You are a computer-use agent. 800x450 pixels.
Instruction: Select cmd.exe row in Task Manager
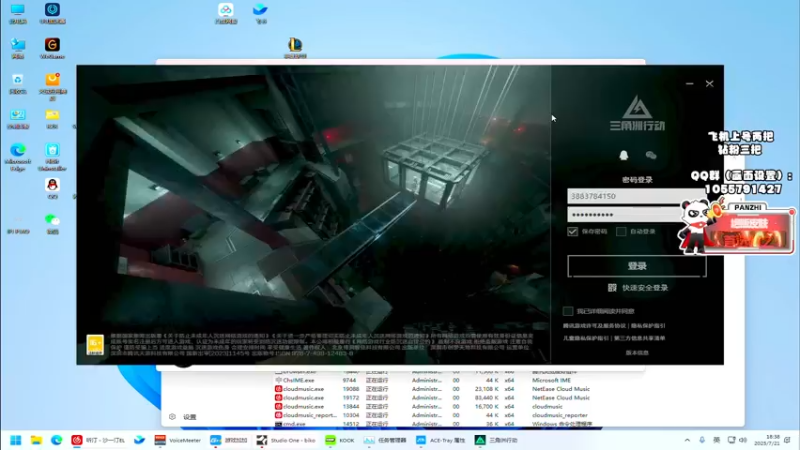pyautogui.click(x=433, y=423)
